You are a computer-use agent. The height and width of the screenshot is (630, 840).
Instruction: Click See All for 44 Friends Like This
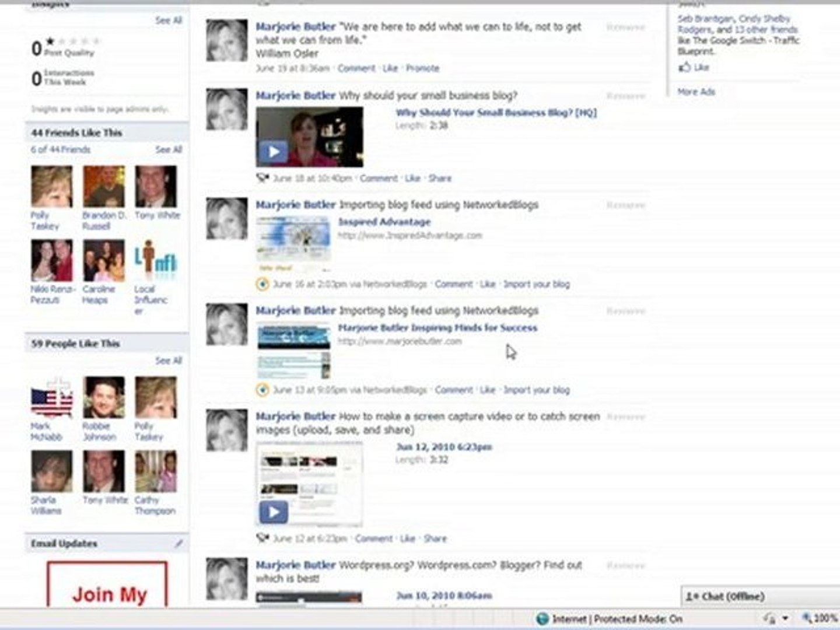(x=169, y=150)
